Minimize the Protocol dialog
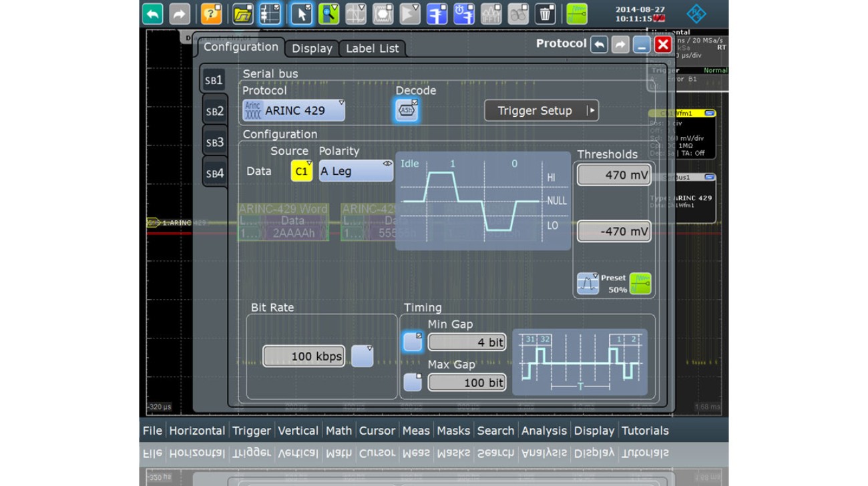 click(642, 44)
